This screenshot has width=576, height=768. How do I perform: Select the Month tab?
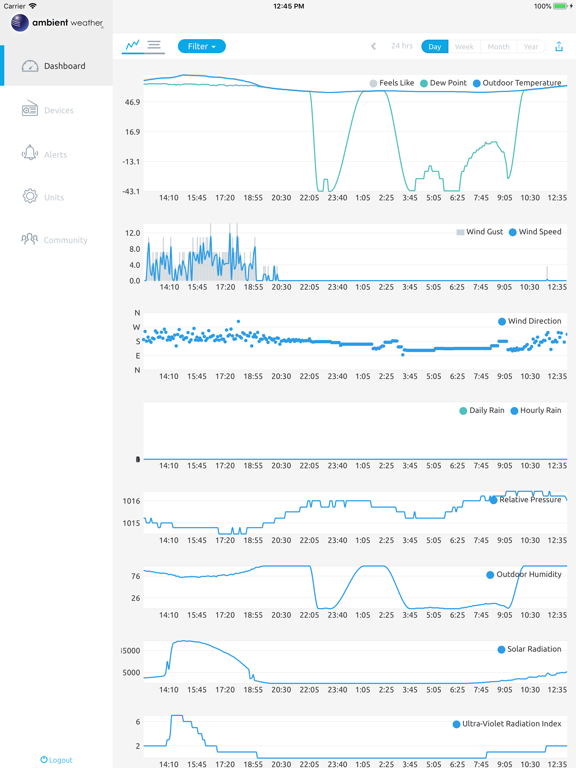pos(498,47)
